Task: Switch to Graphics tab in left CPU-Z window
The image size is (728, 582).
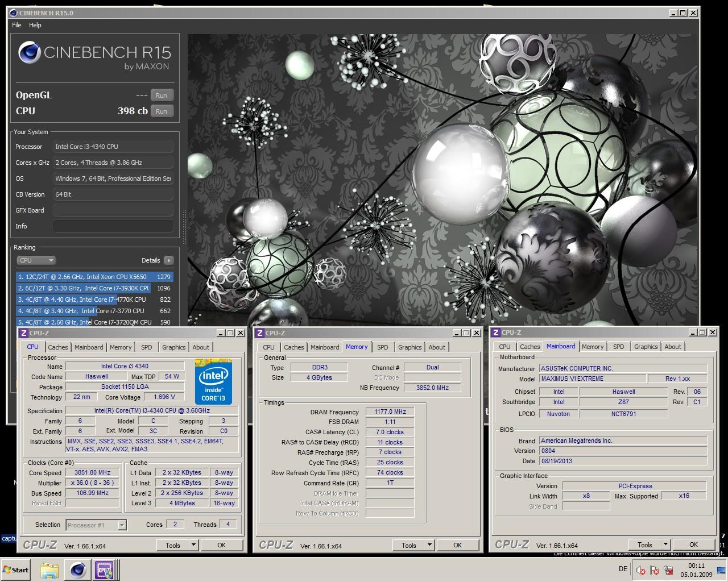Action: 173,347
